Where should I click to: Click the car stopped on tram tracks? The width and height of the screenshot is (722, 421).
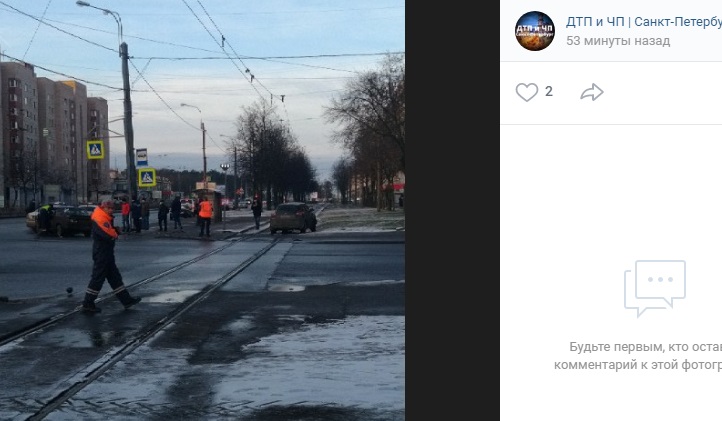(x=293, y=217)
